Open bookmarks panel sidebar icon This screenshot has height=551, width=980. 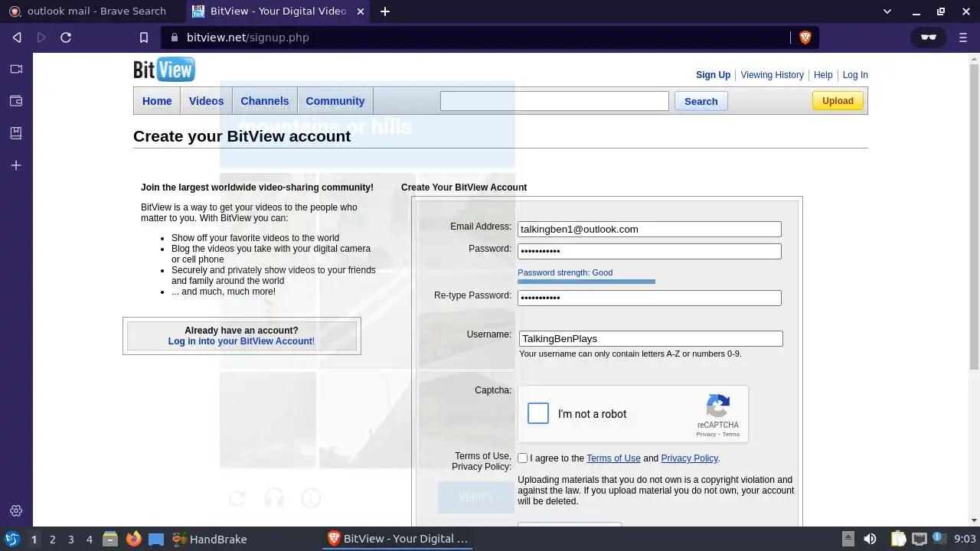click(x=16, y=133)
